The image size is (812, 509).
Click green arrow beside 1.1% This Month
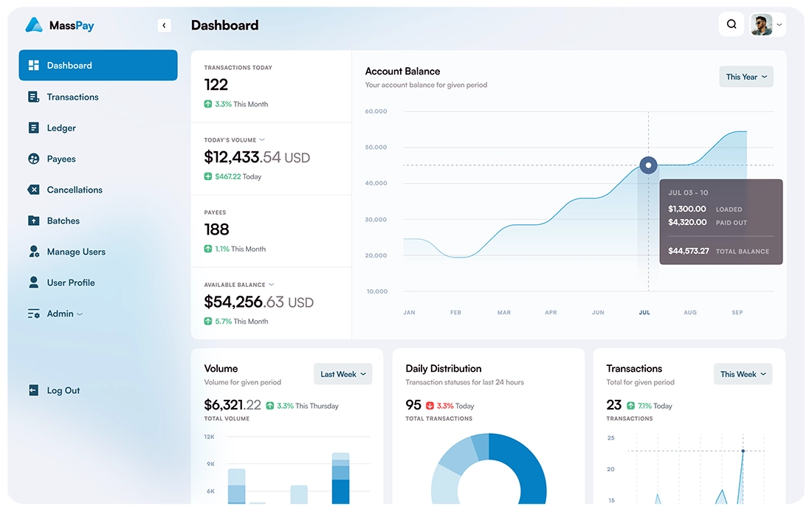point(207,249)
